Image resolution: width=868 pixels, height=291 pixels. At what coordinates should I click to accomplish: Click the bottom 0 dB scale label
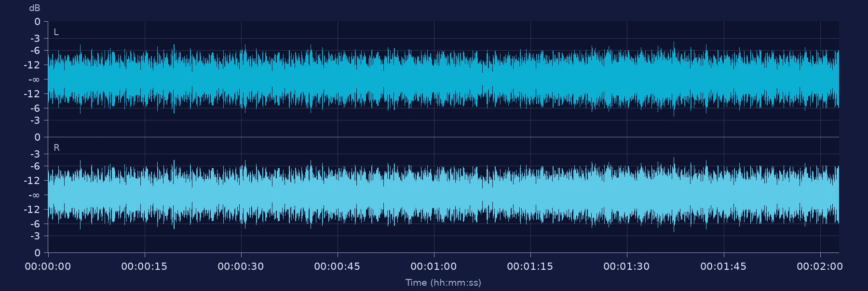(38, 253)
